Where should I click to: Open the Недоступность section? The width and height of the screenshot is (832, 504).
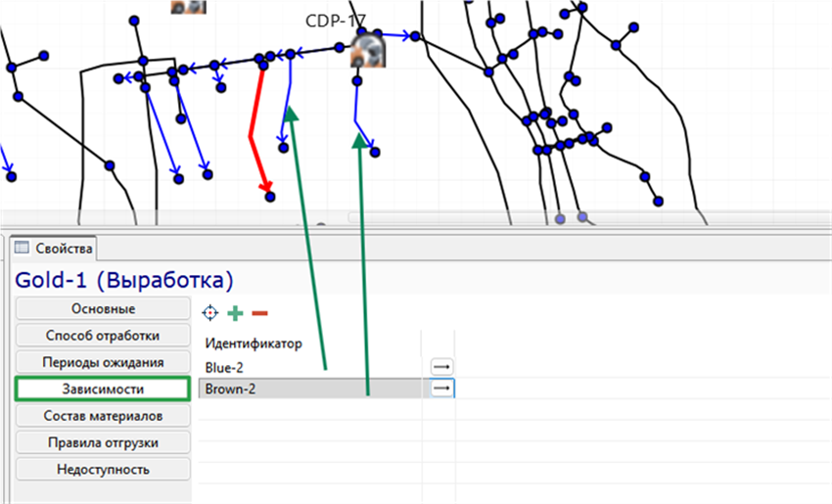[x=103, y=470]
